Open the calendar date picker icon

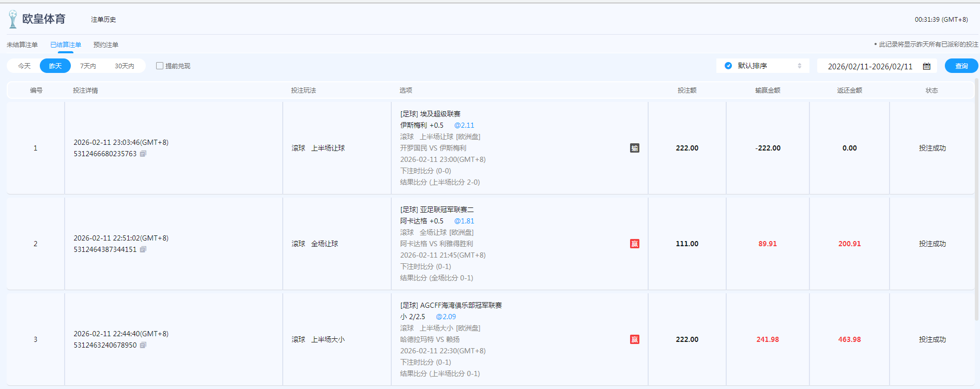coord(927,66)
